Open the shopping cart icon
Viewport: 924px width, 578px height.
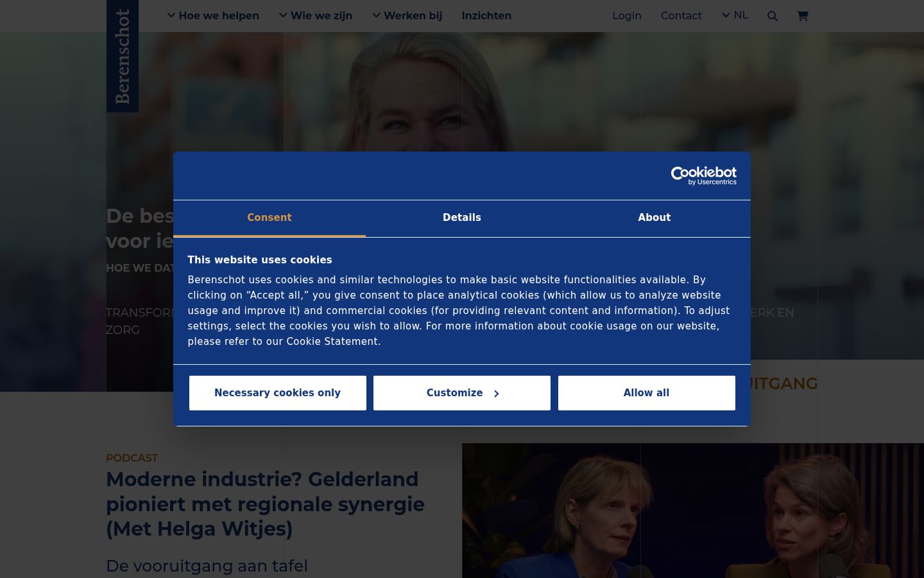tap(803, 16)
